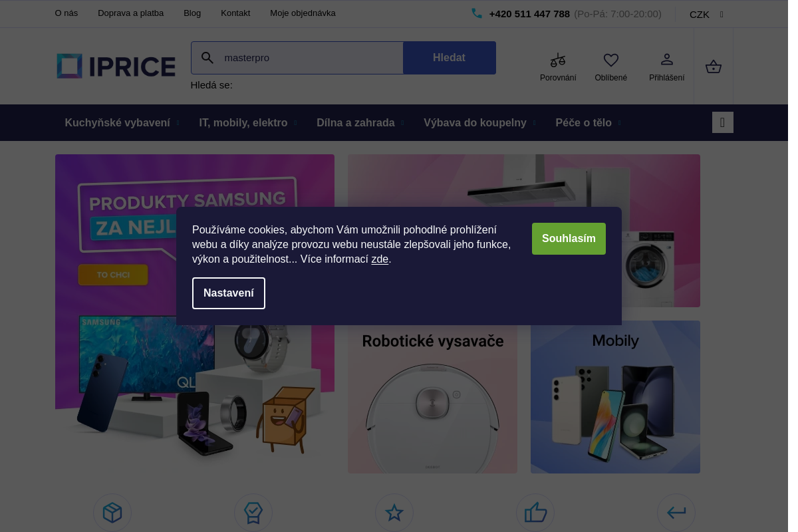The height and width of the screenshot is (532, 798).
Task: Click the 'Hledá se:' text
Action: [211, 85]
